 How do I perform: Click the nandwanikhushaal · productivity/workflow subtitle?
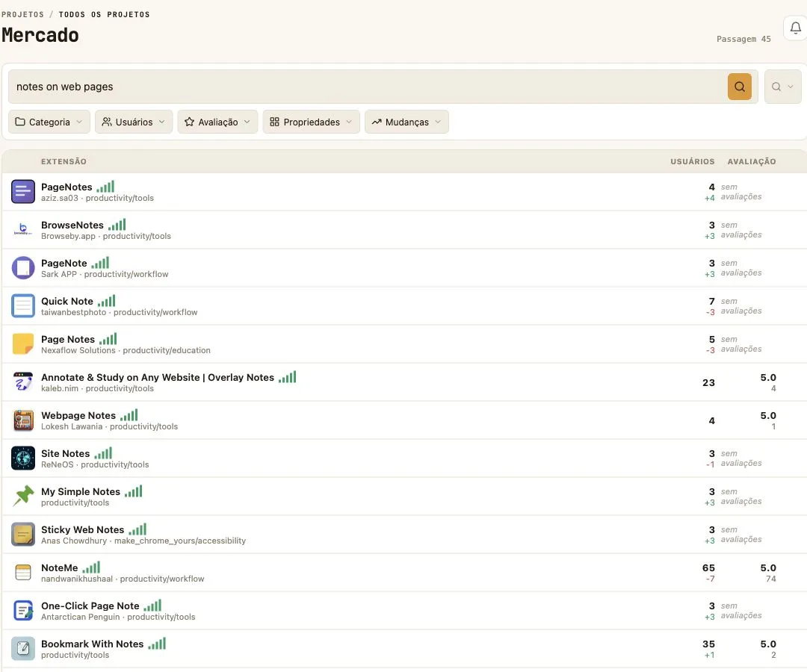123,579
